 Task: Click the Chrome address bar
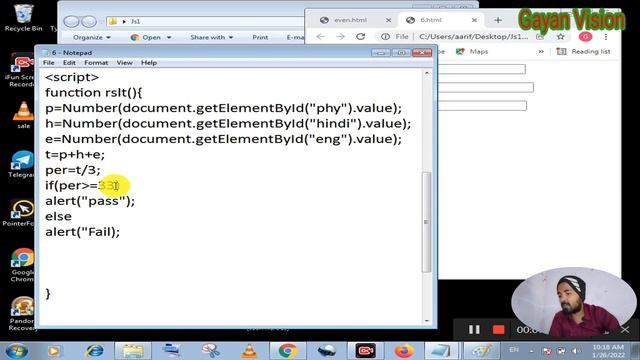point(473,37)
